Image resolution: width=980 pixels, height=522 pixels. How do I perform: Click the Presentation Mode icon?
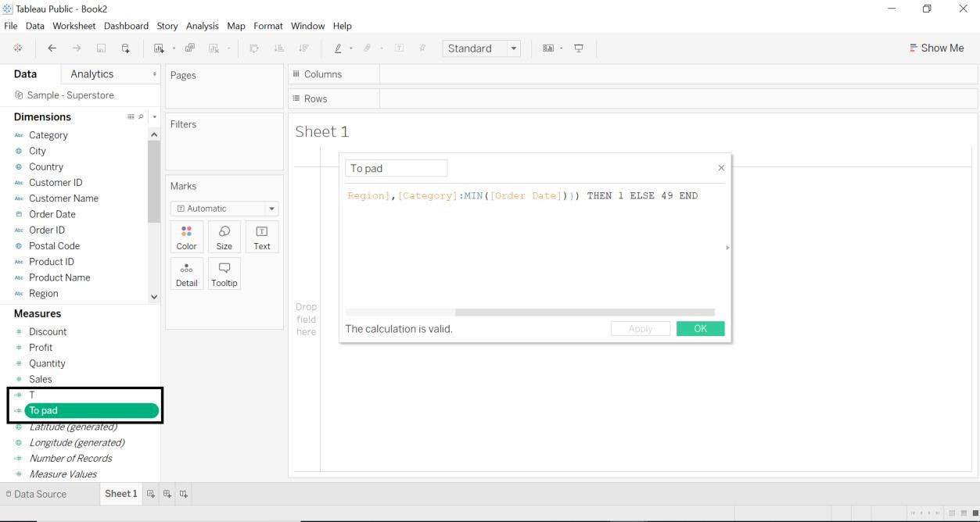tap(579, 48)
